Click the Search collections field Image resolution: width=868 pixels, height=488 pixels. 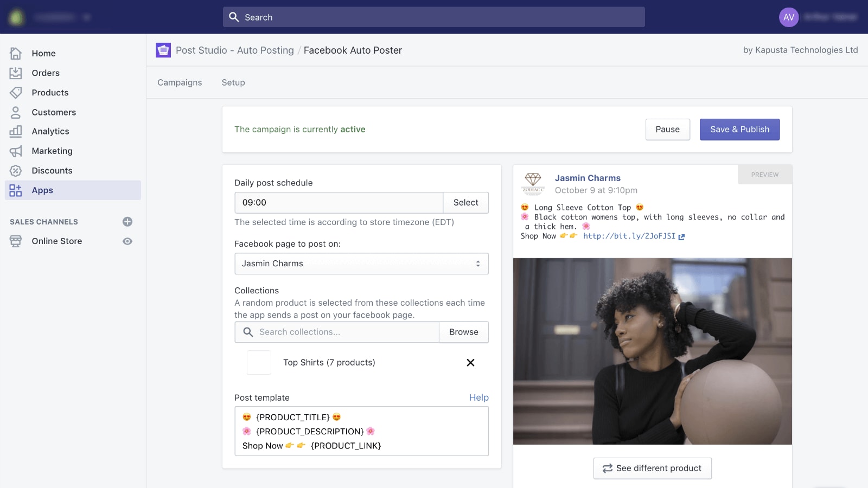(x=336, y=332)
